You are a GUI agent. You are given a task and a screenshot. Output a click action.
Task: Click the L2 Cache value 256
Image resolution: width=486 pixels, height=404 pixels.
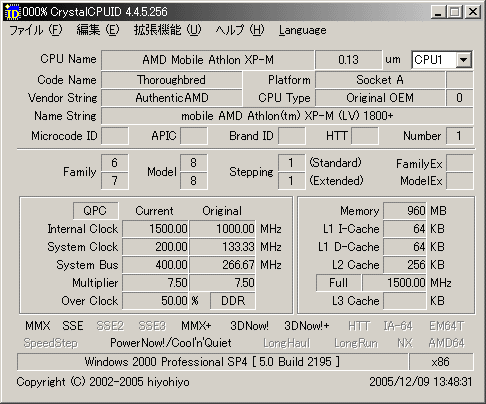click(405, 265)
